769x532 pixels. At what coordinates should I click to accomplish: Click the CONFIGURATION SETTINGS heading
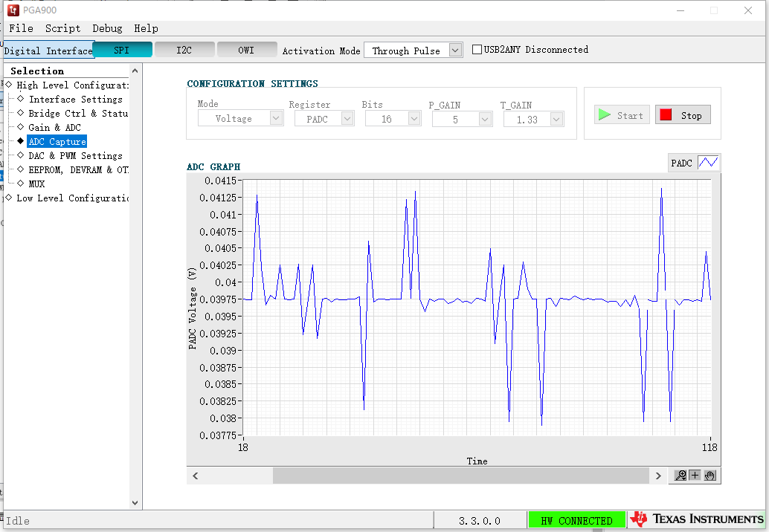click(x=253, y=84)
